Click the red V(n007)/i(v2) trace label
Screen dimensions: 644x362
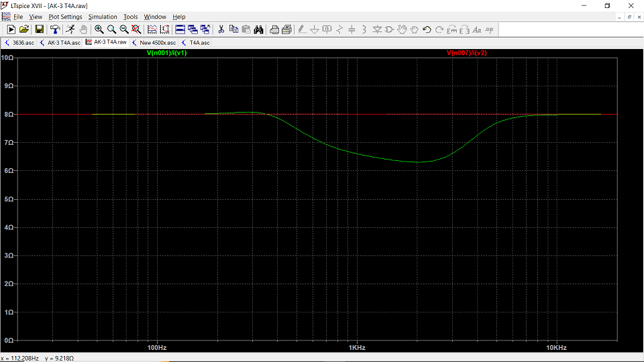coord(467,53)
